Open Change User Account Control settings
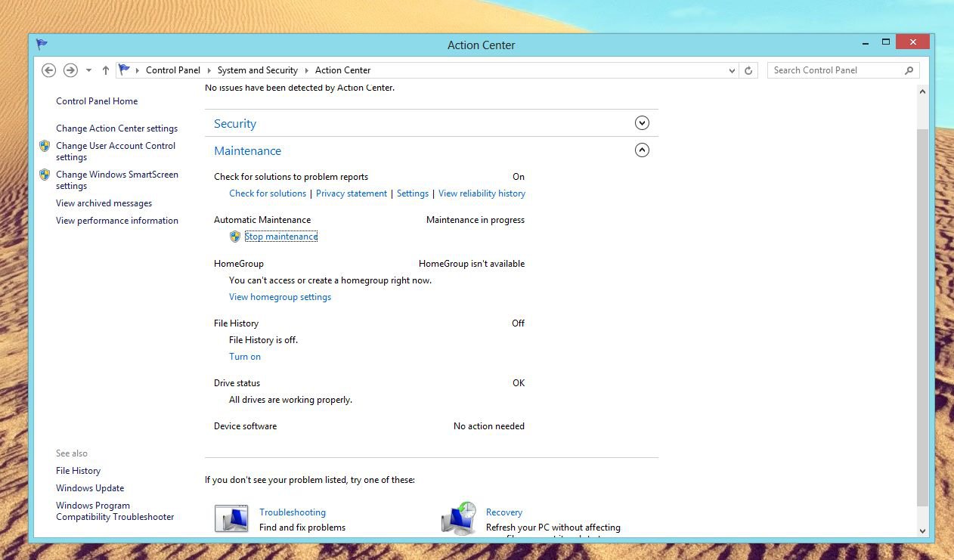The height and width of the screenshot is (560, 954). pyautogui.click(x=116, y=151)
